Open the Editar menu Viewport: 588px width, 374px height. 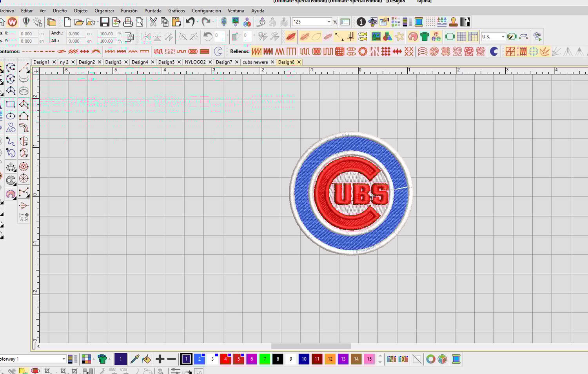(x=27, y=11)
